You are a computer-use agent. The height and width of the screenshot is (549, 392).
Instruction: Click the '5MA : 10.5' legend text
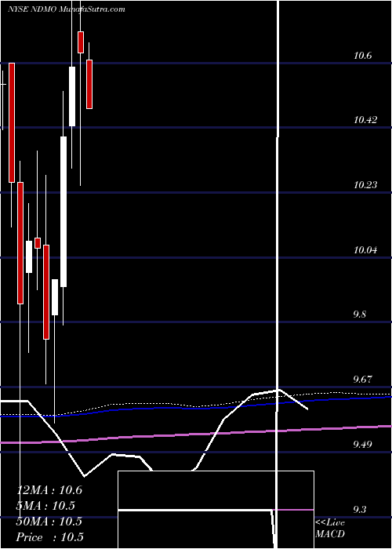click(45, 506)
